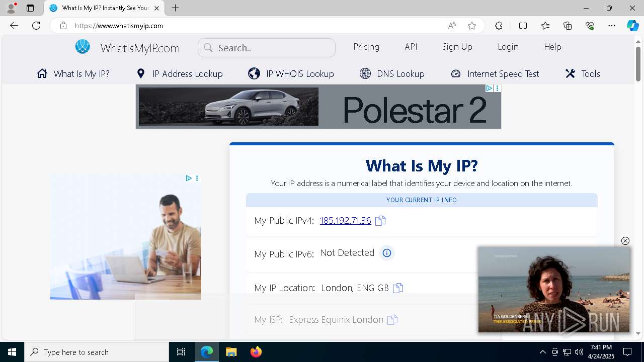Open a new browser tab
The width and height of the screenshot is (644, 362).
175,8
